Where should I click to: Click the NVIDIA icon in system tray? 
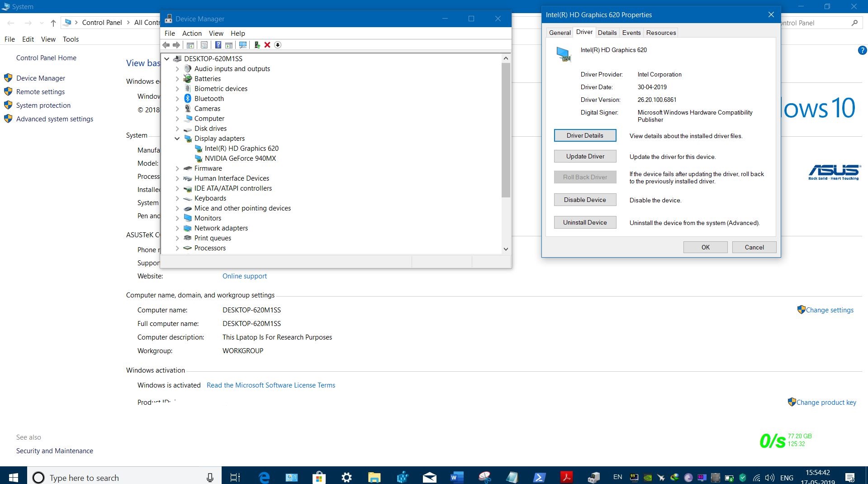[648, 477]
